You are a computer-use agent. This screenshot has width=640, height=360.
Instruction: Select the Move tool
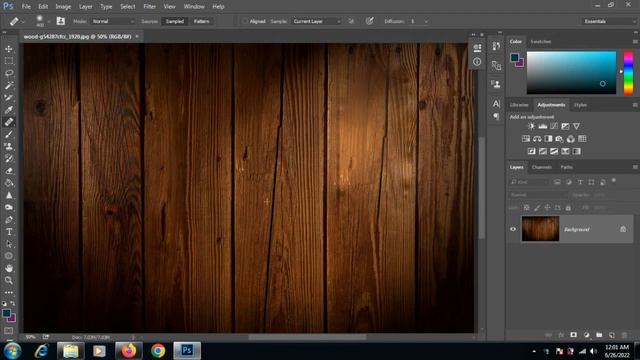coord(9,49)
